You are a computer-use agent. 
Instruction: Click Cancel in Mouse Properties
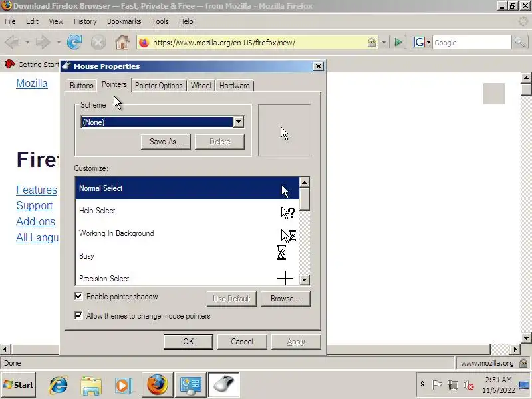pyautogui.click(x=242, y=342)
